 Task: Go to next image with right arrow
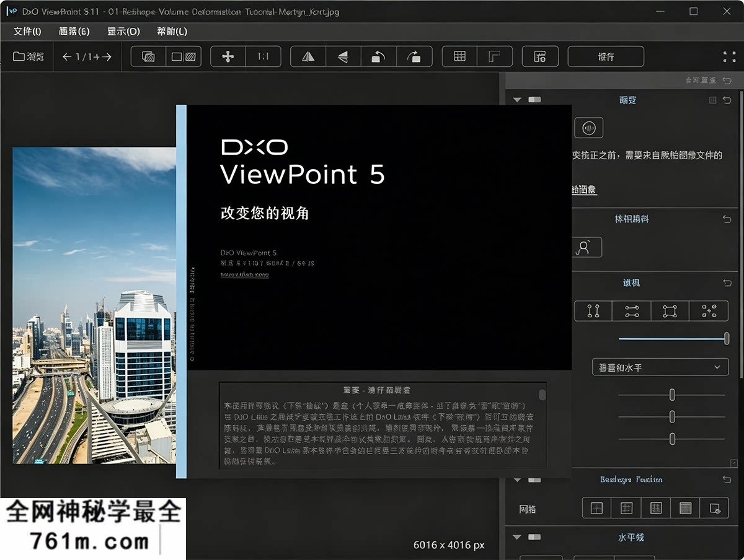[x=107, y=56]
